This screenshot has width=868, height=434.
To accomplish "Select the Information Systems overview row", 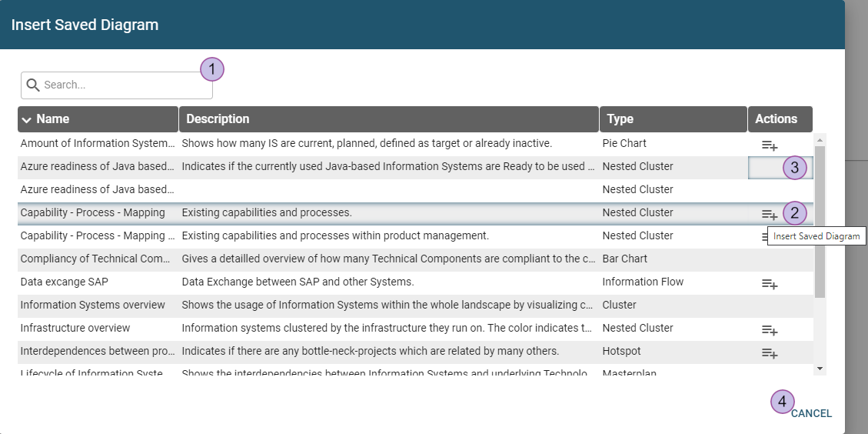I will pos(384,305).
